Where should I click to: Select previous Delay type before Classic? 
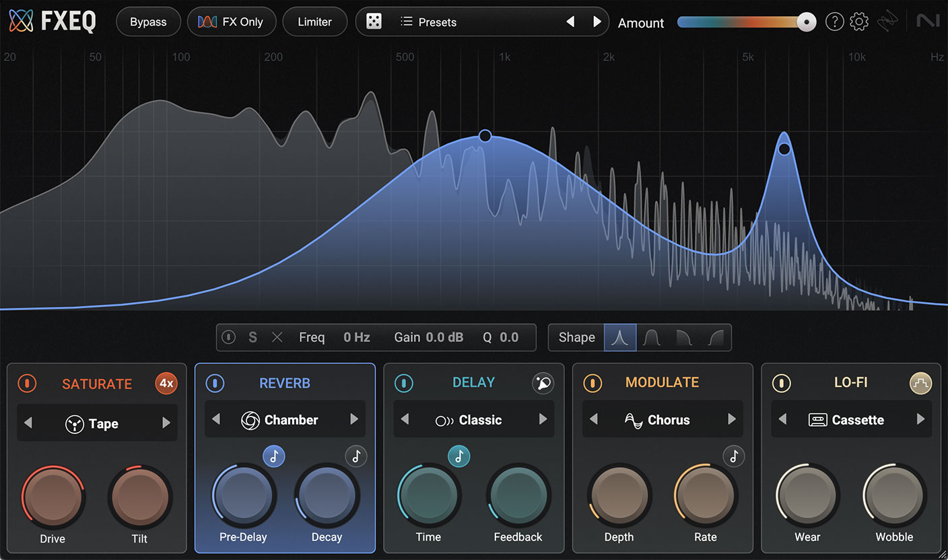405,419
